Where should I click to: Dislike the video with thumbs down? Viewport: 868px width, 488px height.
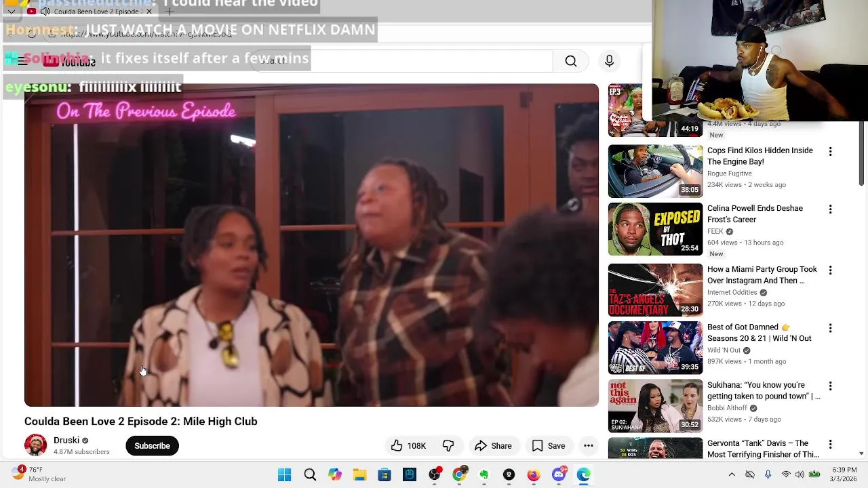448,446
